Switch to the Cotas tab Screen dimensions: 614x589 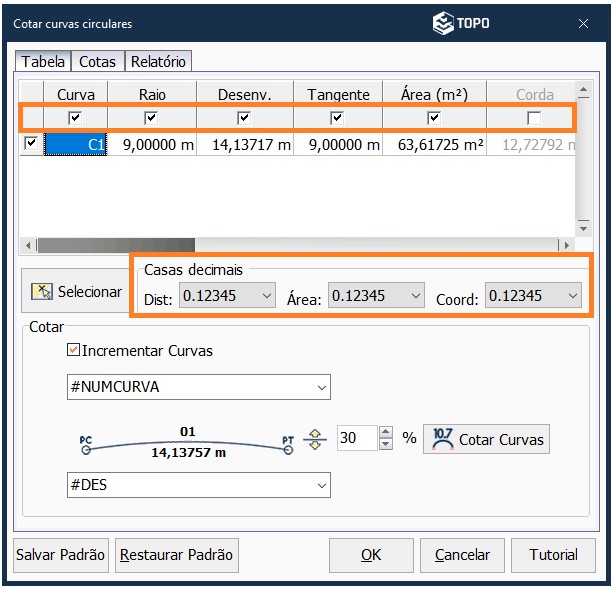click(97, 62)
